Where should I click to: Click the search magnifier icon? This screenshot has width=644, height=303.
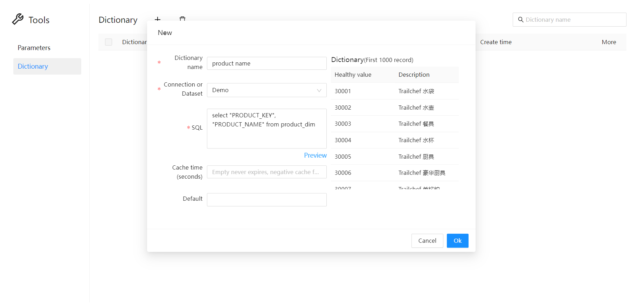[x=521, y=20]
